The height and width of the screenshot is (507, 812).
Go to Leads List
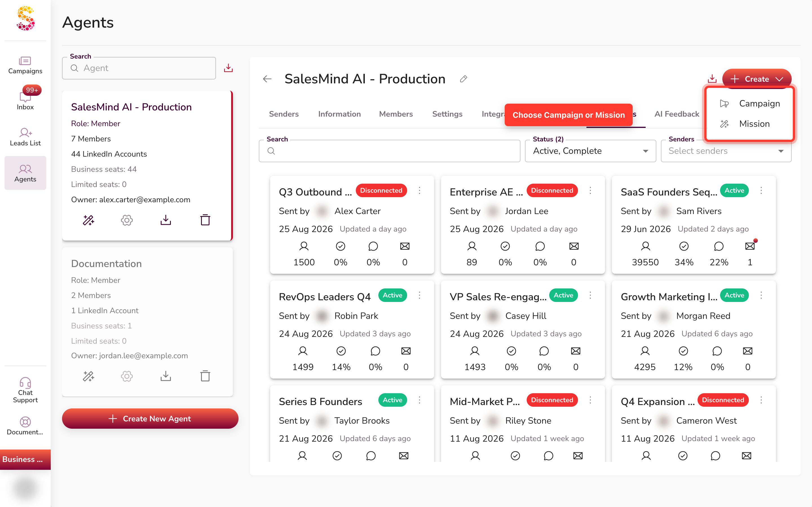pyautogui.click(x=25, y=137)
